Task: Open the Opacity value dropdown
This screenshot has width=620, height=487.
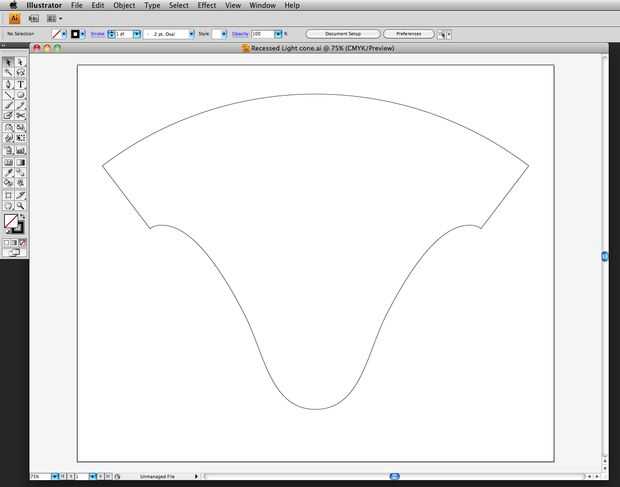Action: [278, 34]
